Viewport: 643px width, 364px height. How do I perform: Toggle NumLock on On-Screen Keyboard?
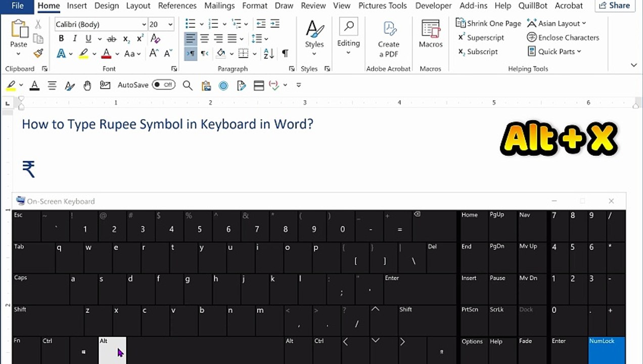[607, 350]
